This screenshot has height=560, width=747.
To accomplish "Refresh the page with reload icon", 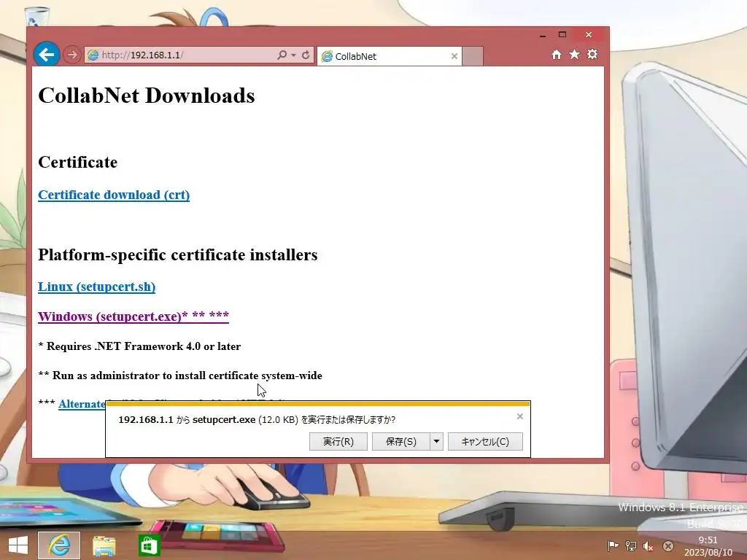I will pyautogui.click(x=306, y=55).
